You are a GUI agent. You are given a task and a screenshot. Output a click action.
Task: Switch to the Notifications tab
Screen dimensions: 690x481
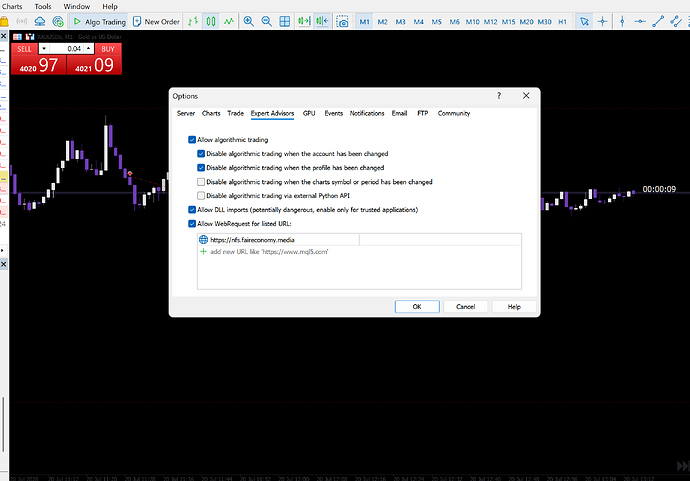click(367, 113)
